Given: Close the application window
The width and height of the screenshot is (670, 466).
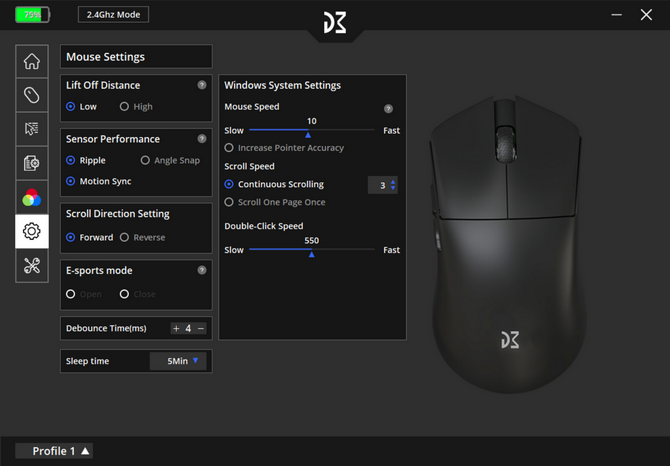Looking at the screenshot, I should (x=646, y=15).
